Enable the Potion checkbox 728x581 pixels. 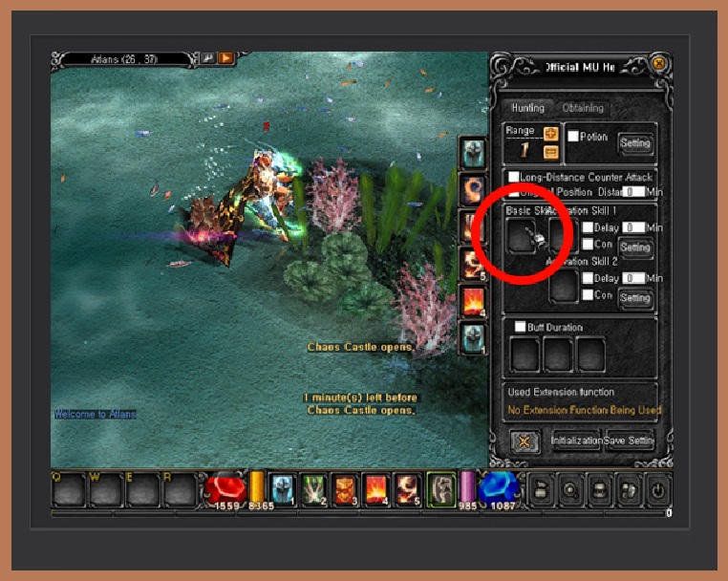573,136
